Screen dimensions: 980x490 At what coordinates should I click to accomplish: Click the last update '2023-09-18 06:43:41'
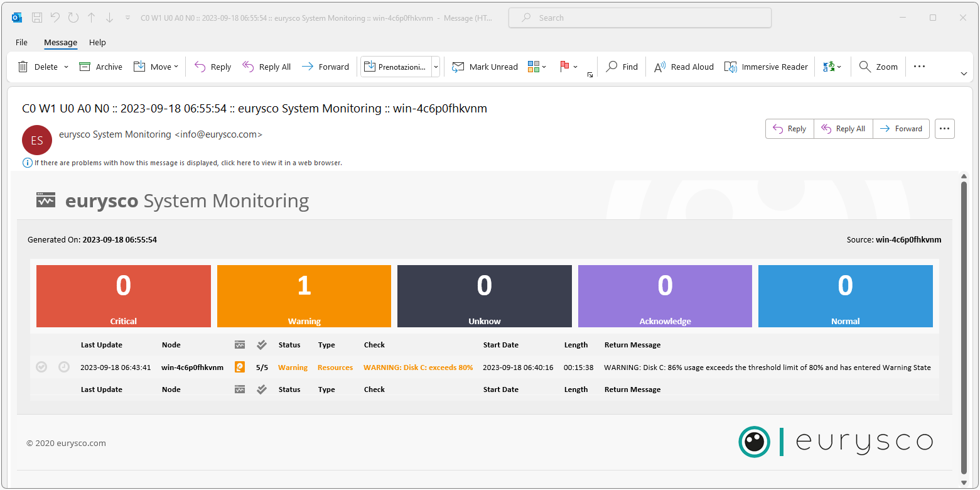[116, 367]
